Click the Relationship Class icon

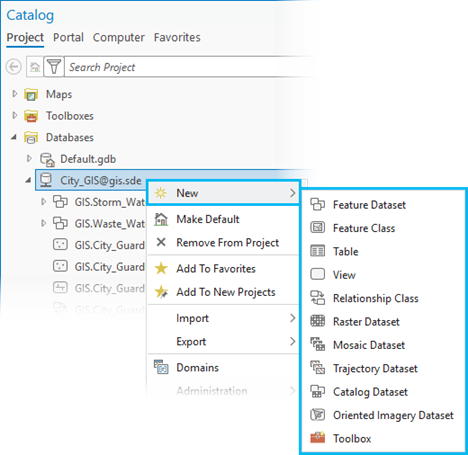pos(318,298)
